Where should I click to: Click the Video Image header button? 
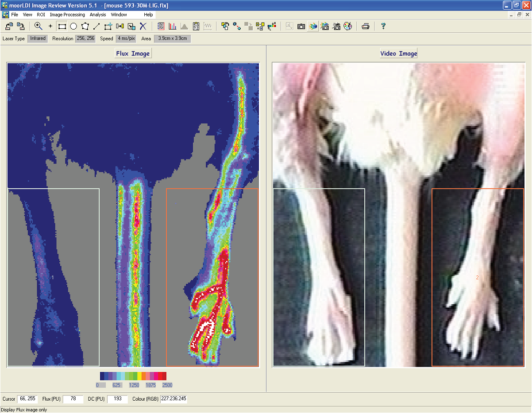point(399,54)
